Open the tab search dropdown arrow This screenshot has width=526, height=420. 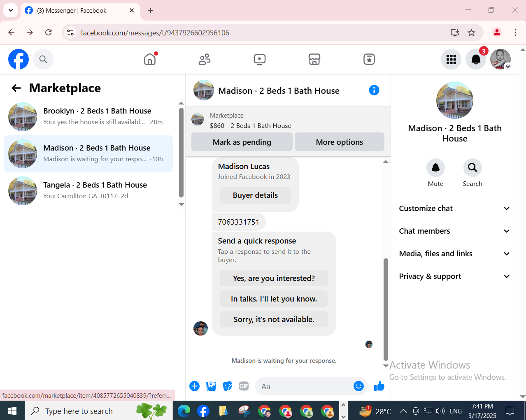pos(11,10)
